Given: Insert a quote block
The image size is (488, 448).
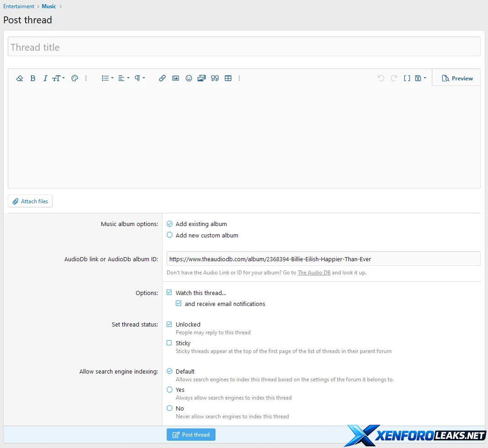Looking at the screenshot, I should [215, 79].
